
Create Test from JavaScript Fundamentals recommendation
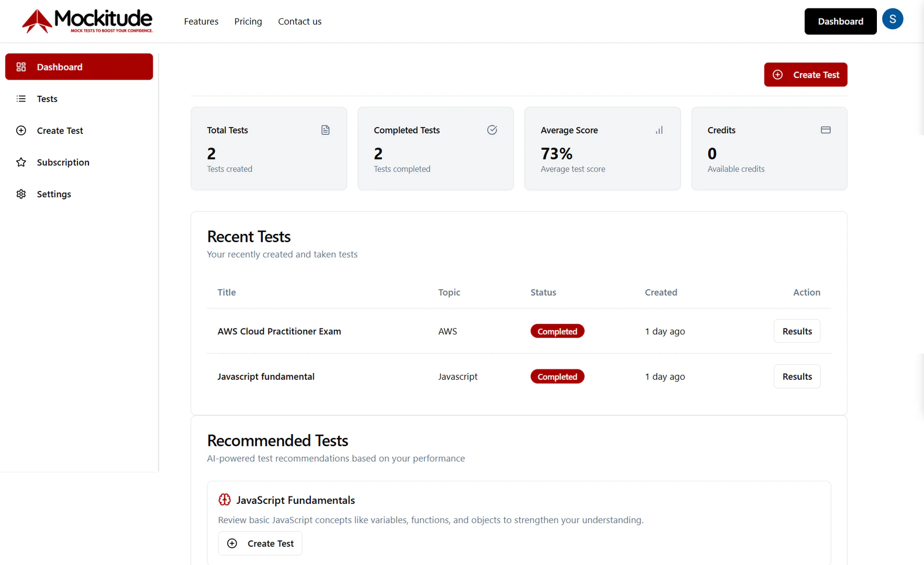tap(260, 544)
